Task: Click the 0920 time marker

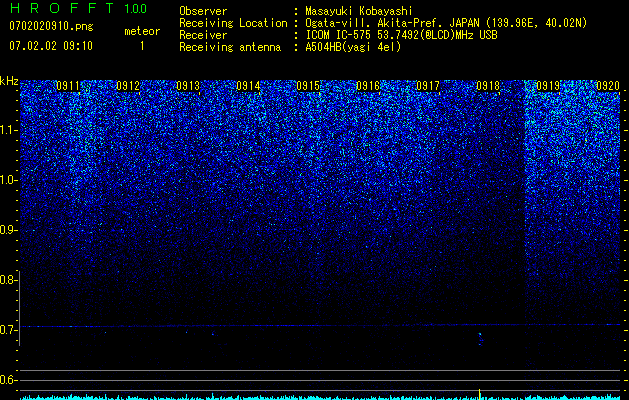Action: tap(608, 86)
